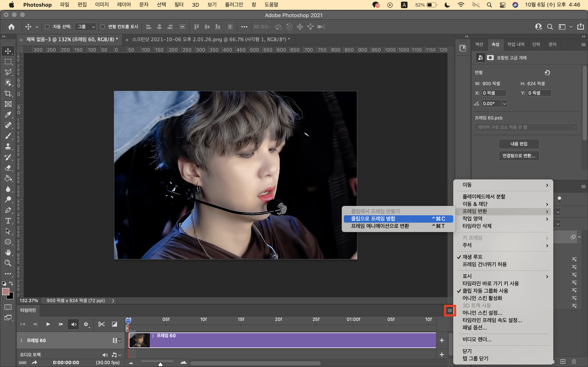Click the 연결됨으로 변환... button
The image size is (588, 367).
tap(519, 156)
